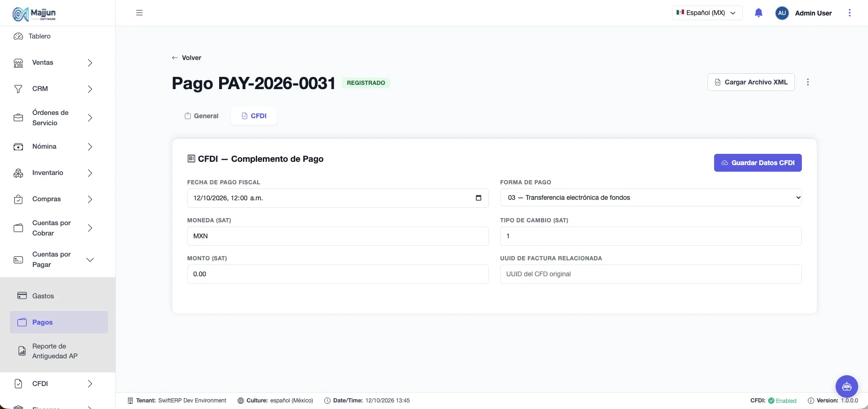Open Pagos in the sidebar
Screen dimensions: 868x409
(x=59, y=322)
